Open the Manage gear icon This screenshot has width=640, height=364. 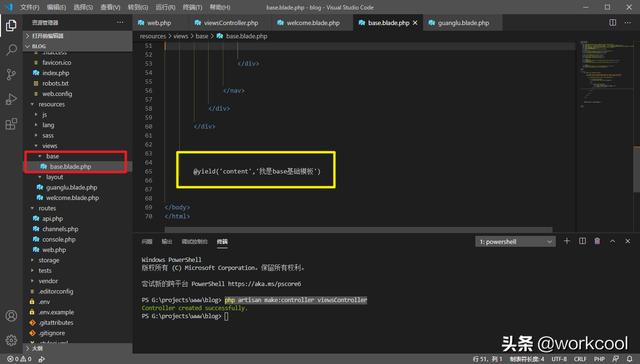click(11, 340)
